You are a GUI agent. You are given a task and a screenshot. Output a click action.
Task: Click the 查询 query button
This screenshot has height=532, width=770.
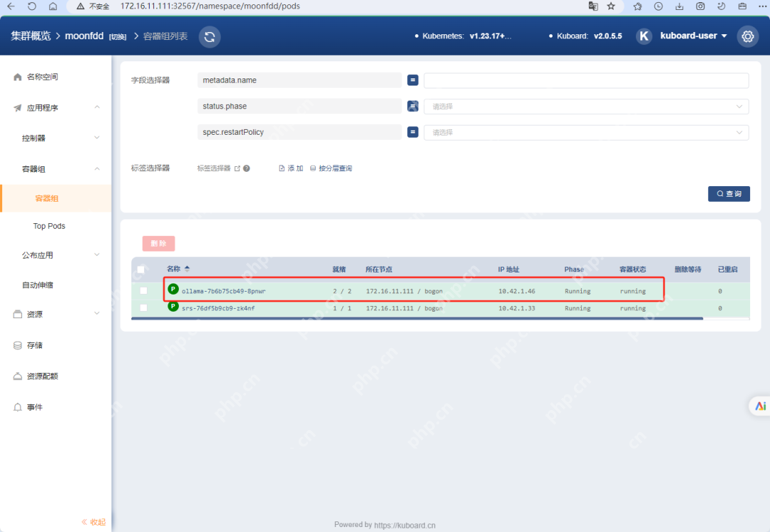pos(729,193)
